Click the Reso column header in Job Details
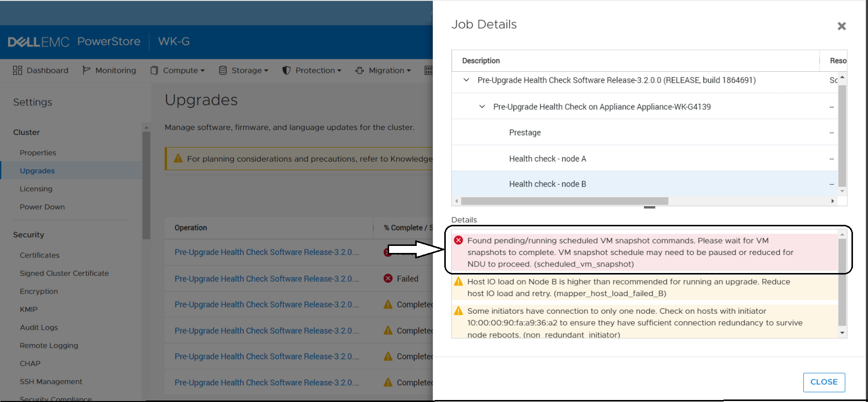This screenshot has height=402, width=868. [x=838, y=61]
